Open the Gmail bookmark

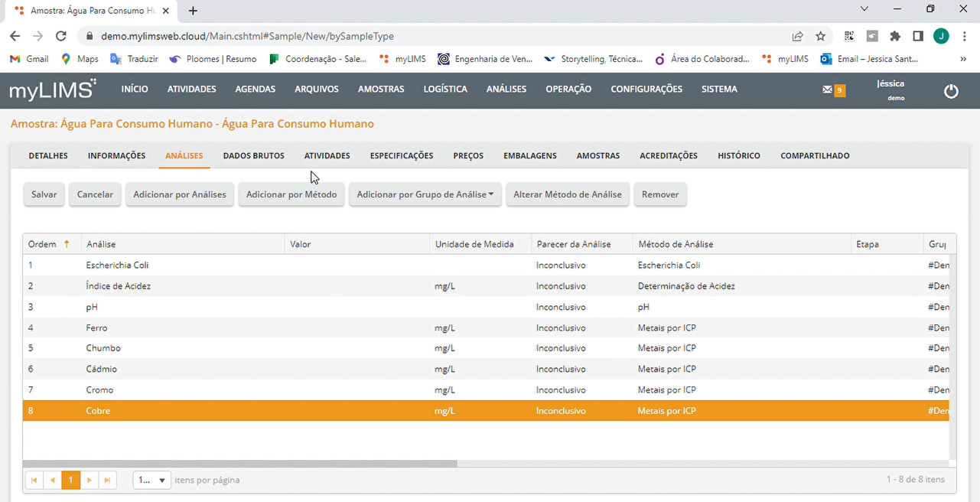point(29,59)
